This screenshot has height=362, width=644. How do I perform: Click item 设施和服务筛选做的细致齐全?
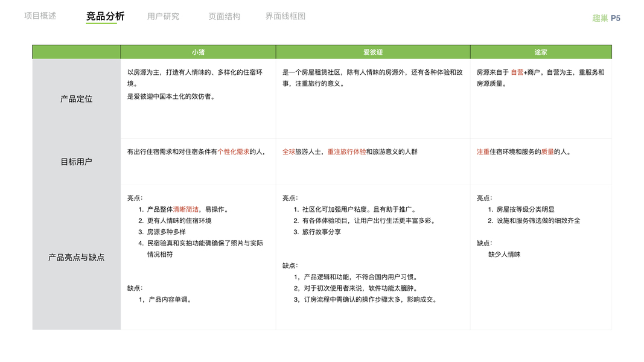point(538,221)
